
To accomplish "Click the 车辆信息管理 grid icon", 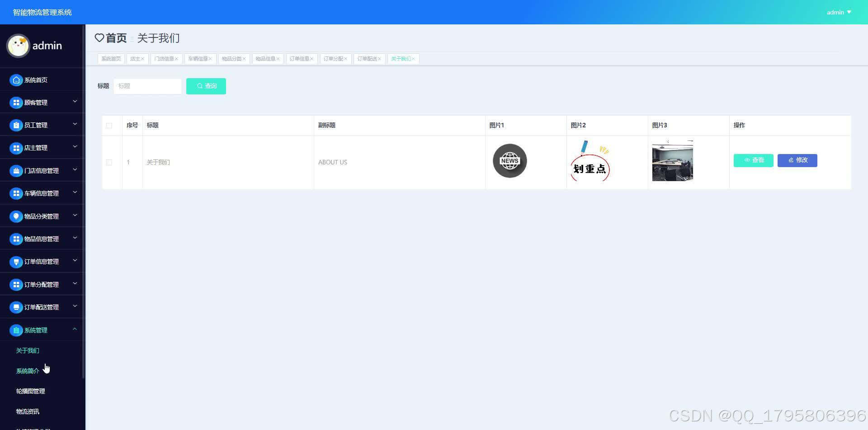I will 16,193.
